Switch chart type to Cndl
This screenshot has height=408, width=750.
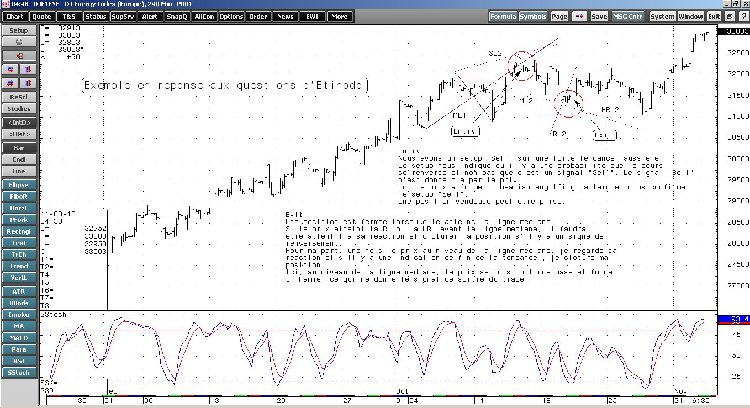[19, 158]
